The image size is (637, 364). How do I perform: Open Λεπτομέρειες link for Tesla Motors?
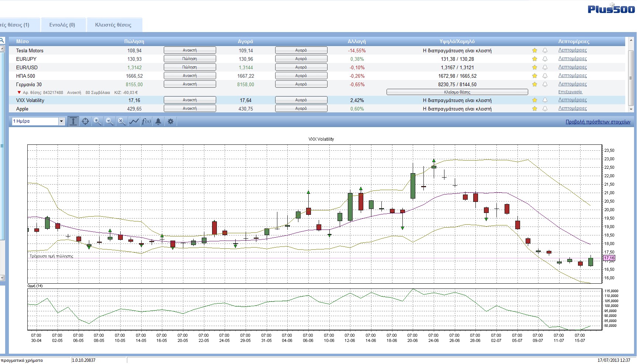572,50
